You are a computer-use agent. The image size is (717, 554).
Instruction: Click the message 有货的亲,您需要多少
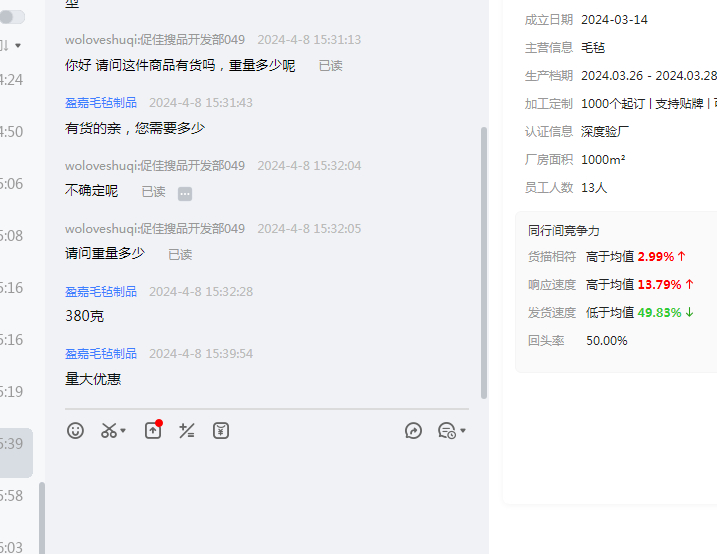coord(135,128)
